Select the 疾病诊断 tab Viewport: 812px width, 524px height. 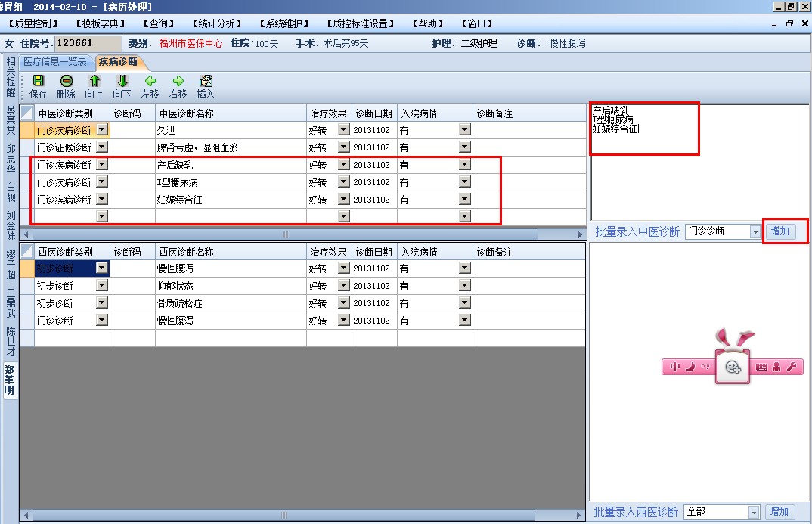tap(119, 61)
